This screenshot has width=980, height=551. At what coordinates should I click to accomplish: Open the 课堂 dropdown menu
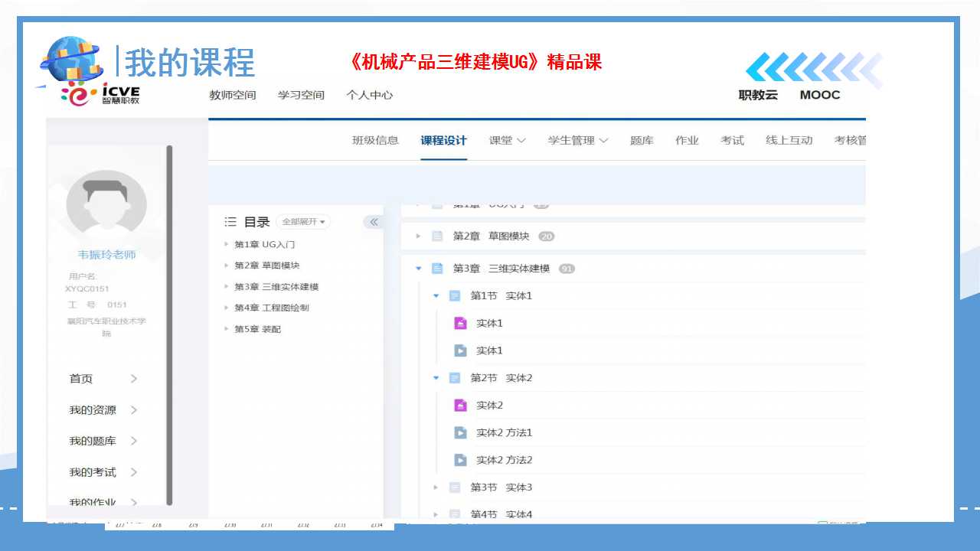[x=507, y=140]
